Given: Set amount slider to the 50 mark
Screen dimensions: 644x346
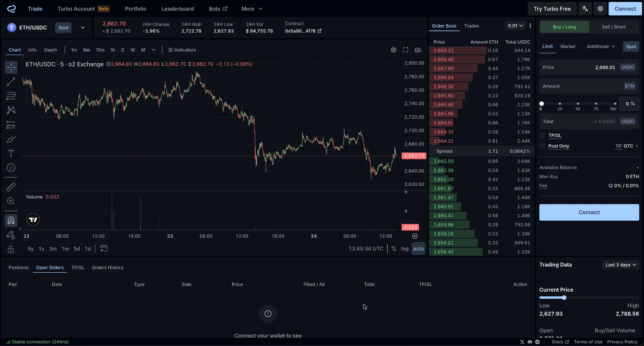Looking at the screenshot, I should click(x=578, y=104).
